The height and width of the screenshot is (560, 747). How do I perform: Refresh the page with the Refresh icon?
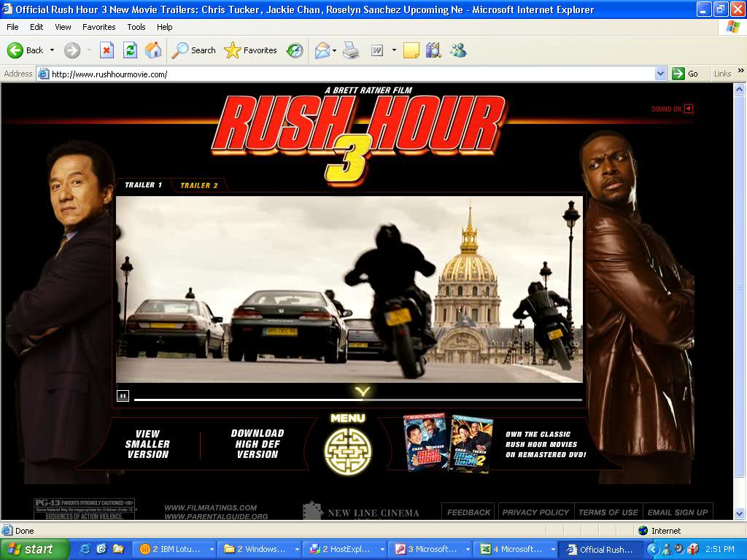pyautogui.click(x=130, y=50)
